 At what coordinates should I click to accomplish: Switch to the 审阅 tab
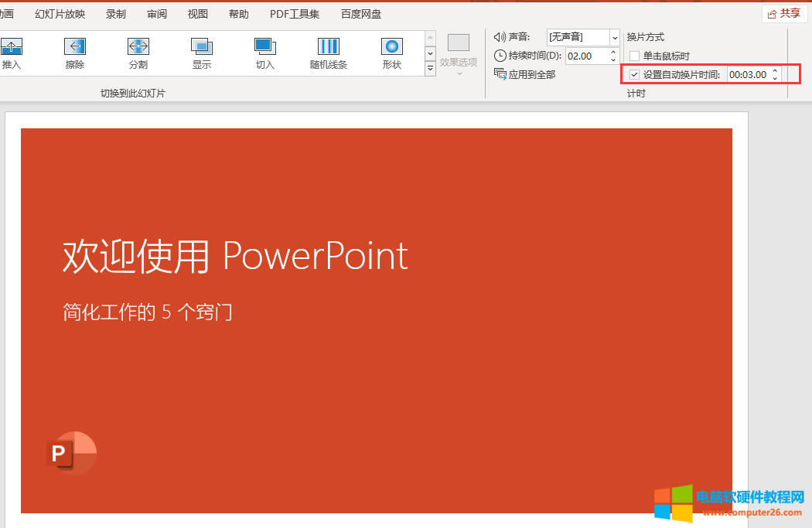157,14
